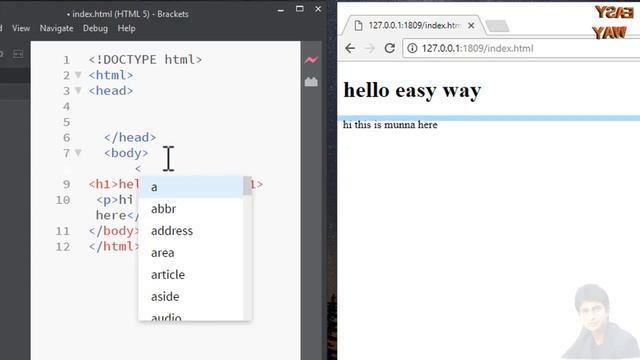The image size is (640, 360).
Task: Choose 'abbr' from the code hints
Action: pos(191,209)
